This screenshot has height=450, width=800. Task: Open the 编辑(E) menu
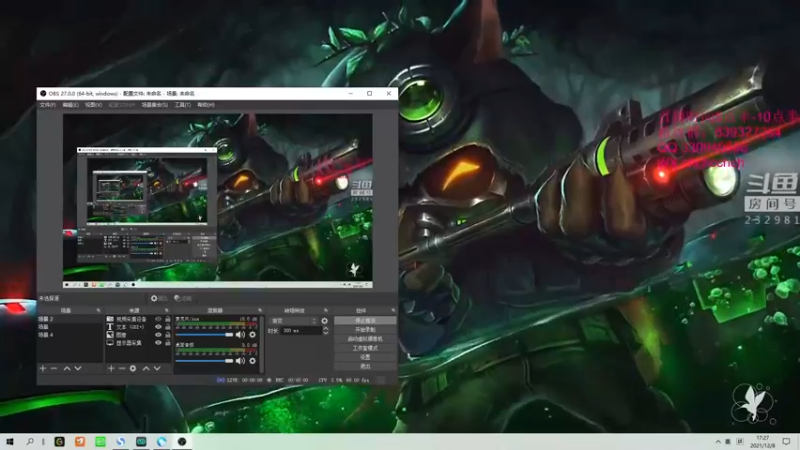coord(70,105)
